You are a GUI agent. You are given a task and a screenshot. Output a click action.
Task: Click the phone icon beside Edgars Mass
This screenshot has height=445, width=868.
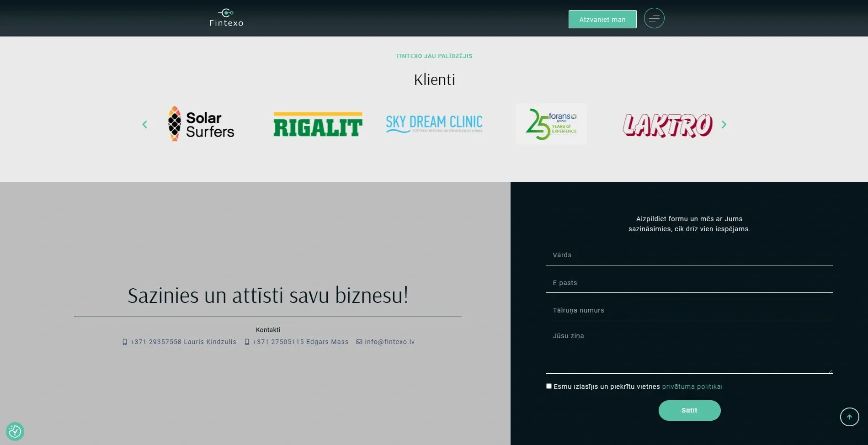(247, 342)
